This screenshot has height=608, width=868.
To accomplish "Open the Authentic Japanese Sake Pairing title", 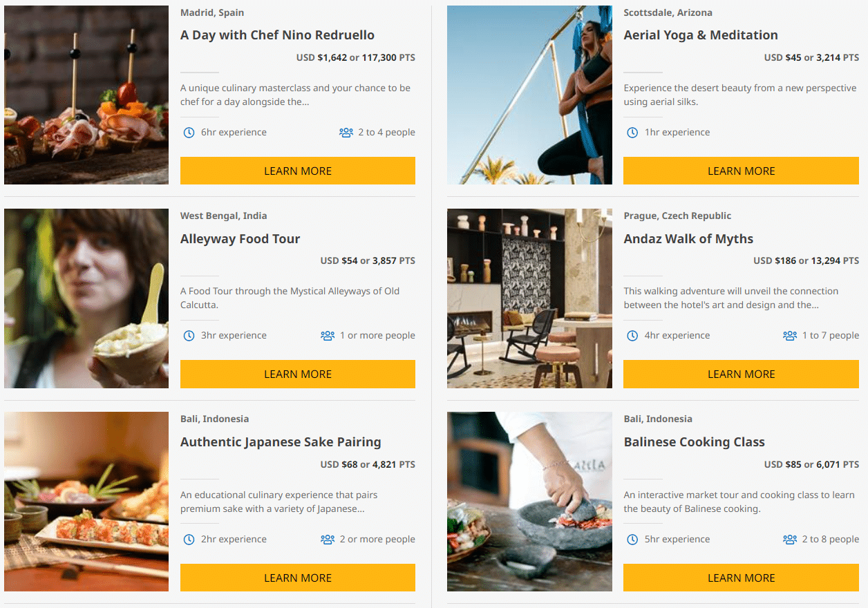I will [281, 442].
